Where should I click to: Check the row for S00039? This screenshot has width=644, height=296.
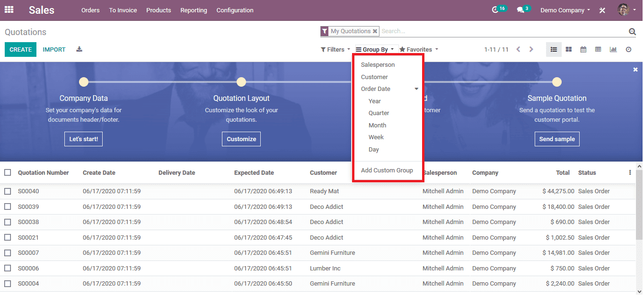click(x=8, y=206)
